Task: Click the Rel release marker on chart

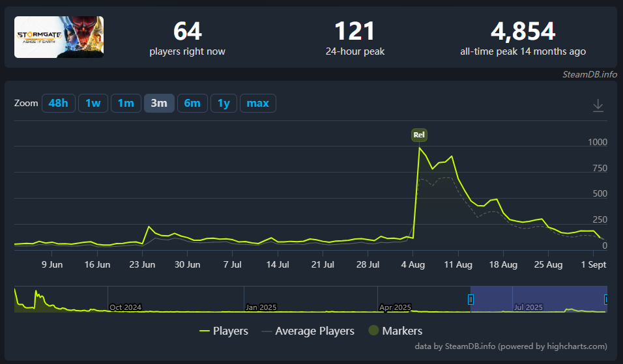Action: pyautogui.click(x=419, y=135)
